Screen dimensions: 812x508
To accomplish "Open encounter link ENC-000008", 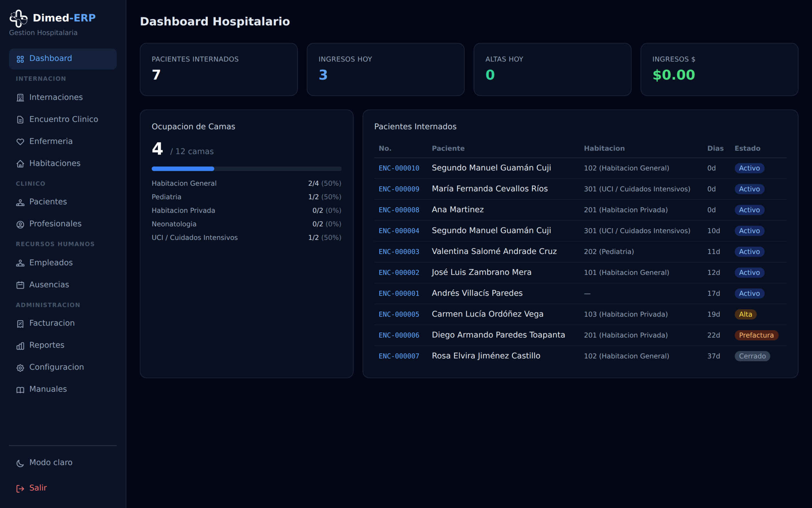I will coord(399,210).
